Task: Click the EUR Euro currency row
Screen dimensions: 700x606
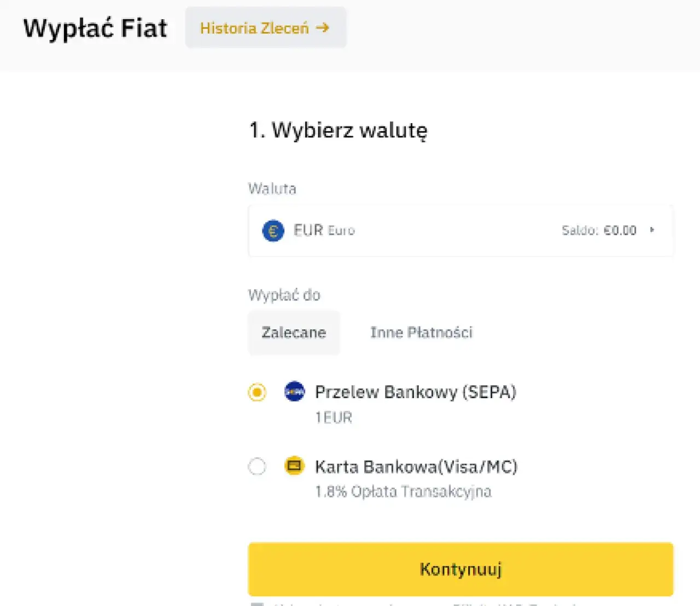Action: (460, 230)
